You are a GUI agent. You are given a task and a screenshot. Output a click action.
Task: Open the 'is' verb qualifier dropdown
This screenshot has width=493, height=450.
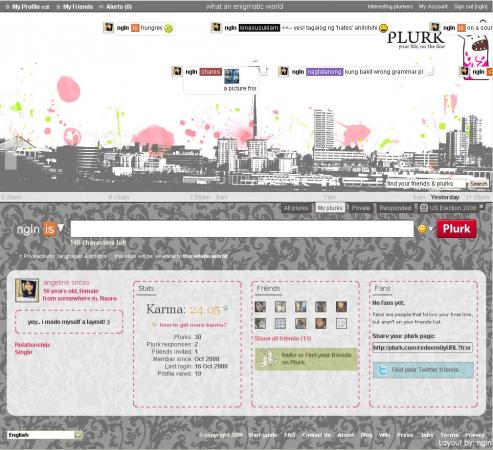tap(53, 229)
